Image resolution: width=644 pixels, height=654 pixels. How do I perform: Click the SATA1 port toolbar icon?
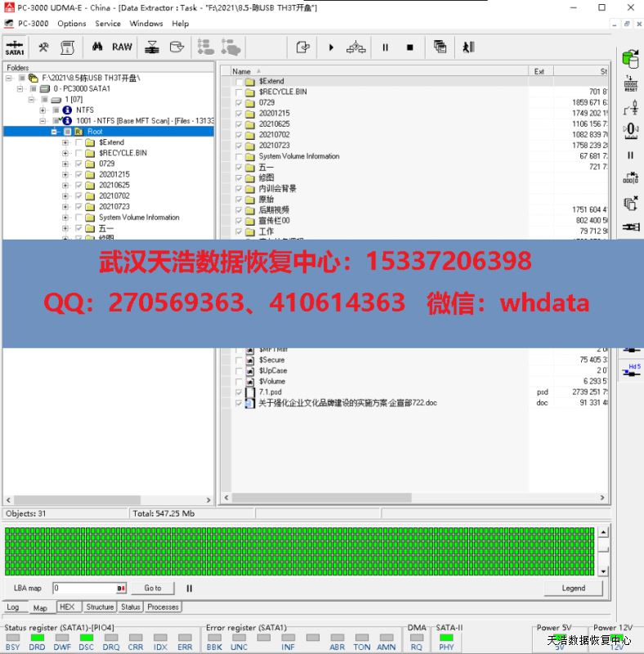pos(15,47)
